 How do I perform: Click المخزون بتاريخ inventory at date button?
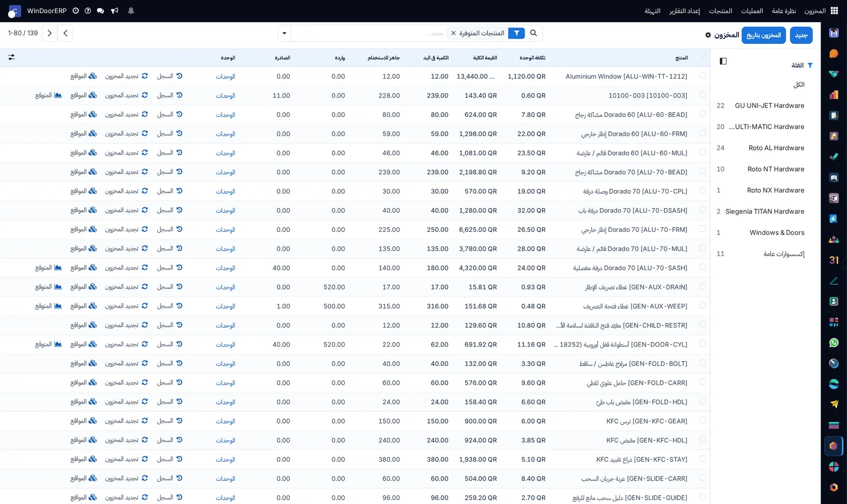coord(763,35)
